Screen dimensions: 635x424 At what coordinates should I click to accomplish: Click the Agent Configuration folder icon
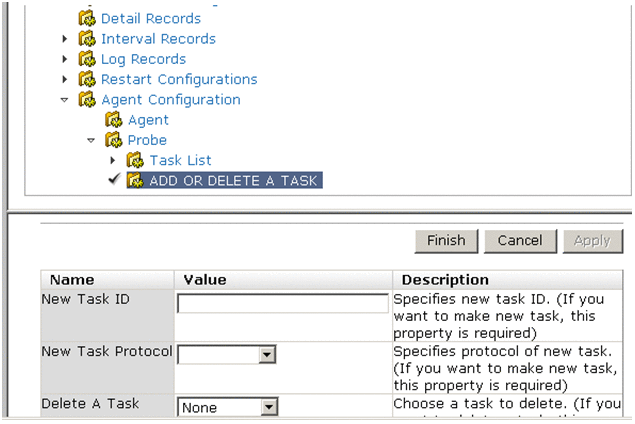click(x=87, y=100)
